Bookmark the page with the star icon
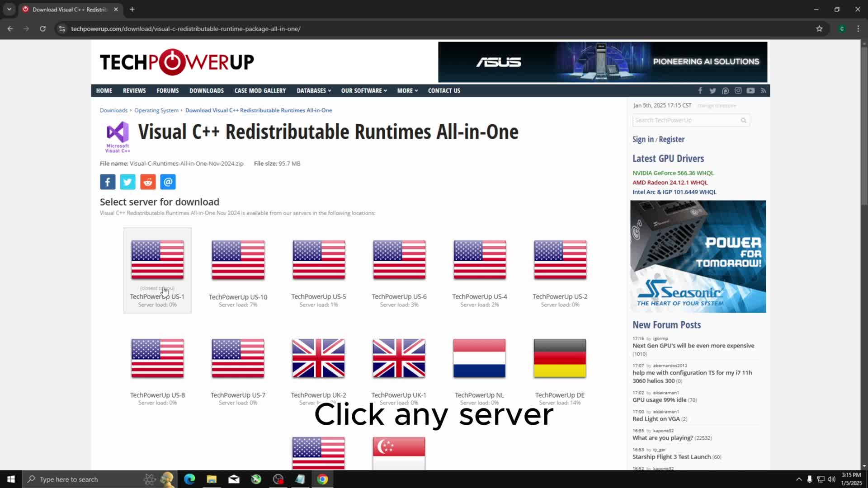The width and height of the screenshot is (868, 488). pyautogui.click(x=820, y=28)
